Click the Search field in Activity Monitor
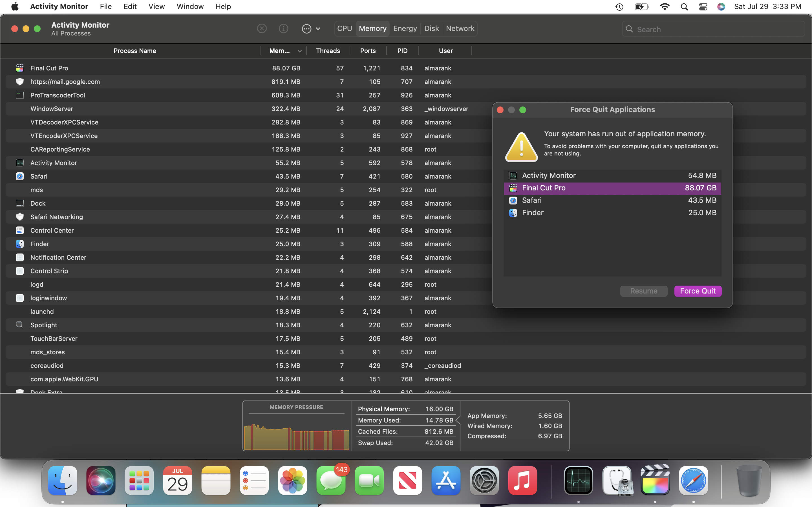The image size is (812, 507). click(718, 30)
